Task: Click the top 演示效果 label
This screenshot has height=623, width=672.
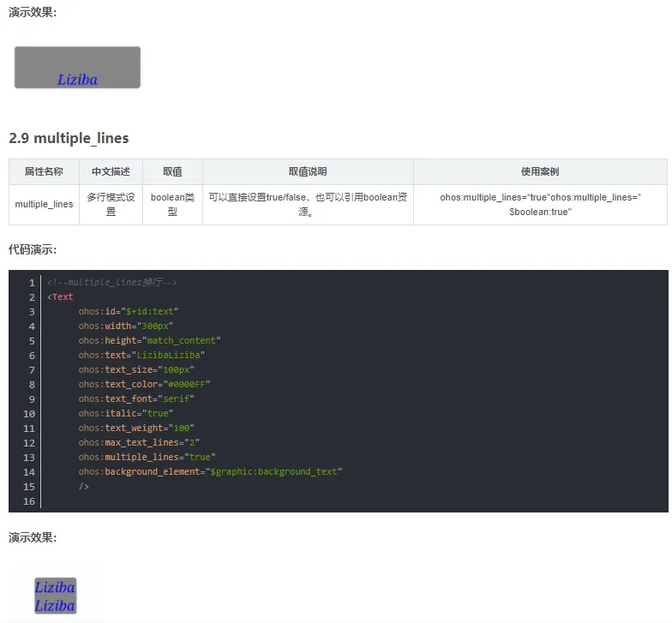Action: coord(33,12)
